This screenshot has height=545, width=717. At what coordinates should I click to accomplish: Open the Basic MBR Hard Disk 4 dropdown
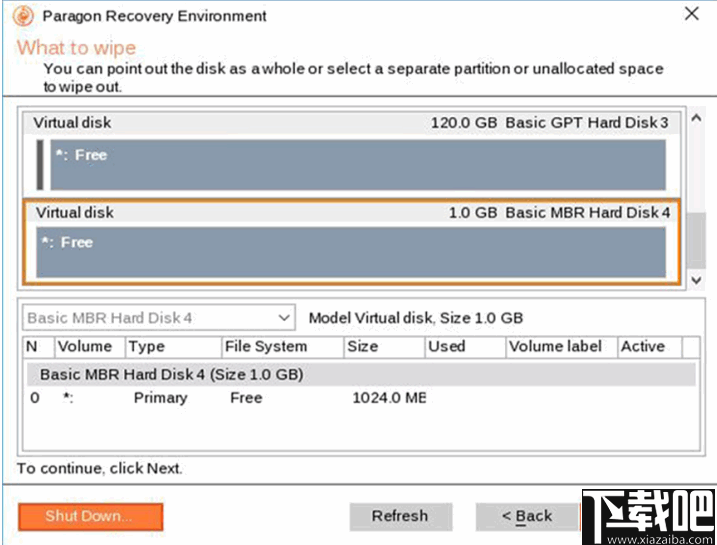click(158, 318)
